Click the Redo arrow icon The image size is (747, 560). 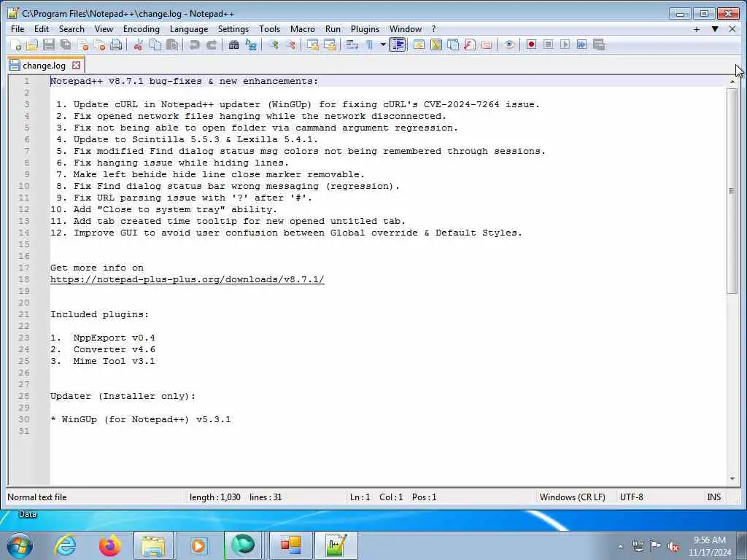[212, 44]
